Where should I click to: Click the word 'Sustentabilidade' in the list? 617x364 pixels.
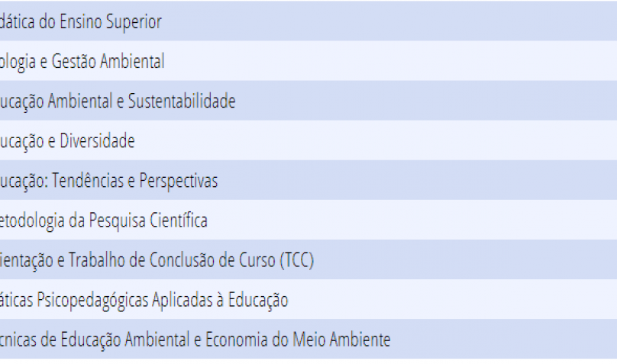click(x=182, y=101)
